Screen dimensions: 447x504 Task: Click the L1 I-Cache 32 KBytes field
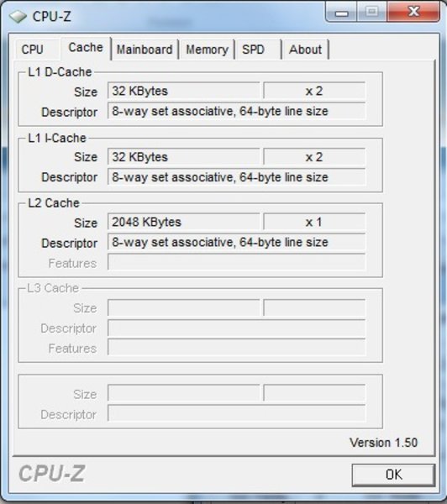[184, 157]
